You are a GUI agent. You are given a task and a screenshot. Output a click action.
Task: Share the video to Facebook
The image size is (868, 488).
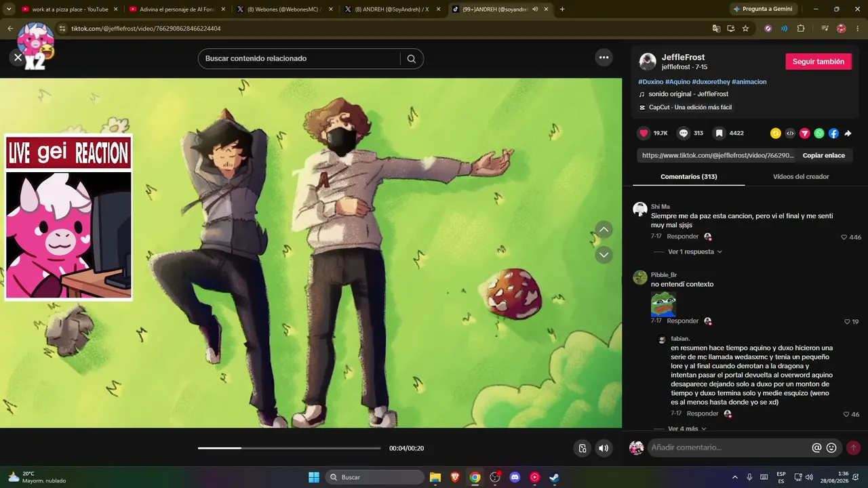[x=833, y=134]
